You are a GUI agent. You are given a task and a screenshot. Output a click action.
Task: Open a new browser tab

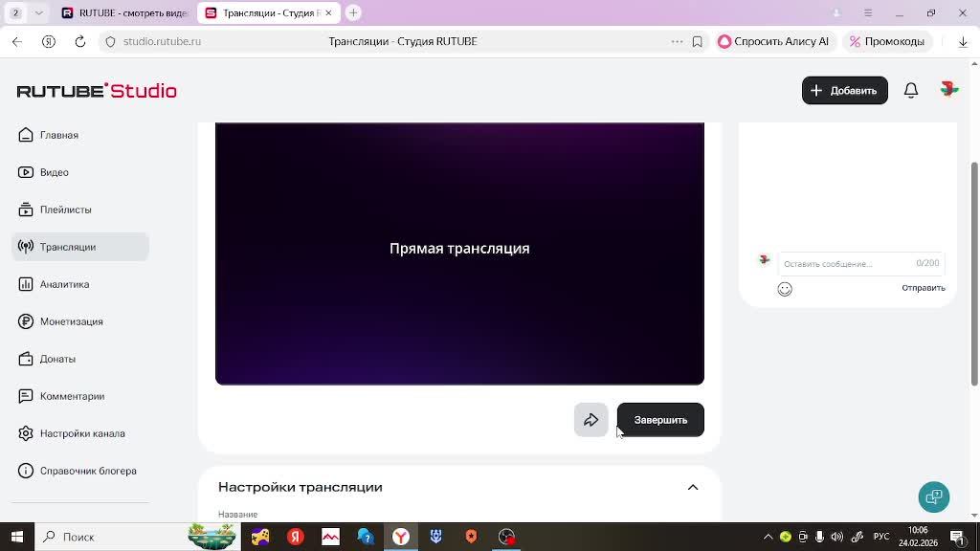tap(353, 12)
